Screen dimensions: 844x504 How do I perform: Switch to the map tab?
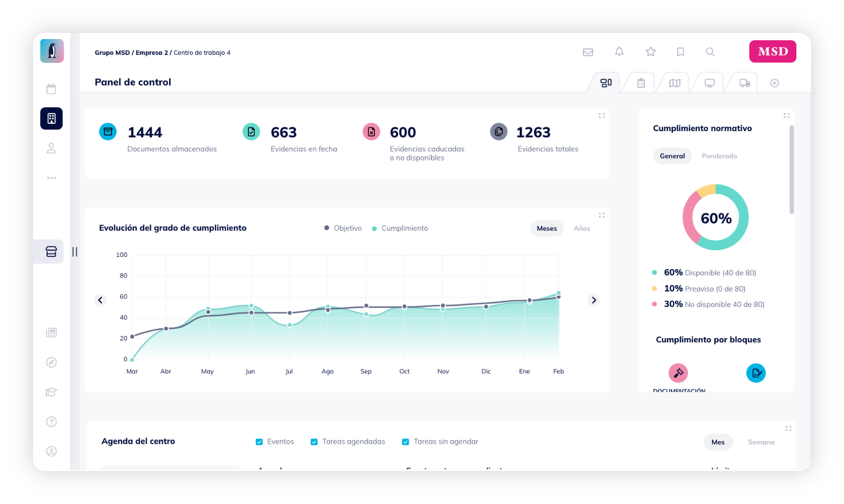pyautogui.click(x=675, y=83)
